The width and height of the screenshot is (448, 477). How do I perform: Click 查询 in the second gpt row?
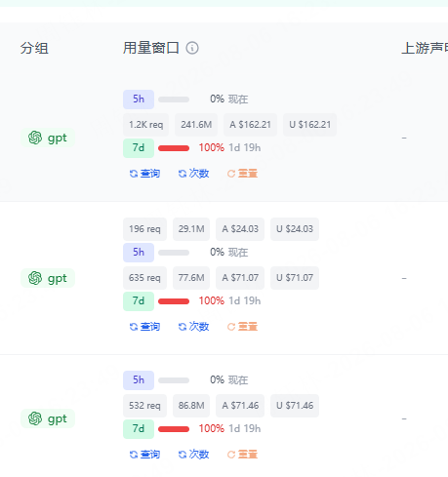(x=144, y=327)
